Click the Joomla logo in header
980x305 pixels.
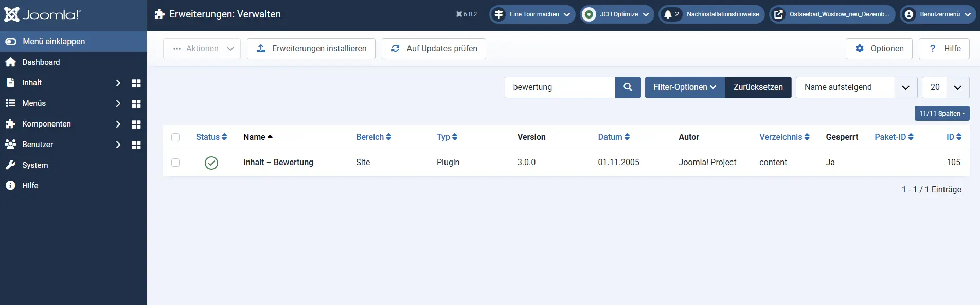pyautogui.click(x=43, y=14)
